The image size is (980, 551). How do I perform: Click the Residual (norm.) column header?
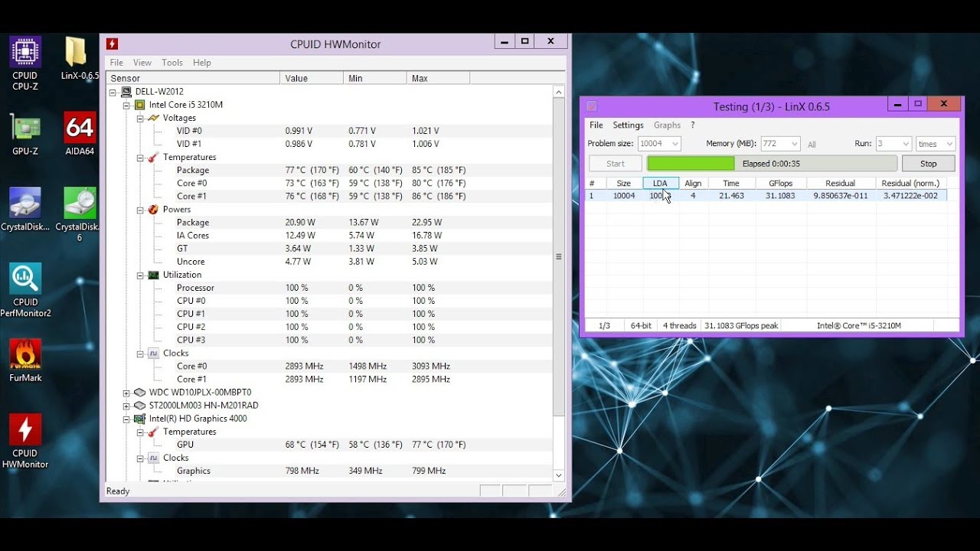911,184
